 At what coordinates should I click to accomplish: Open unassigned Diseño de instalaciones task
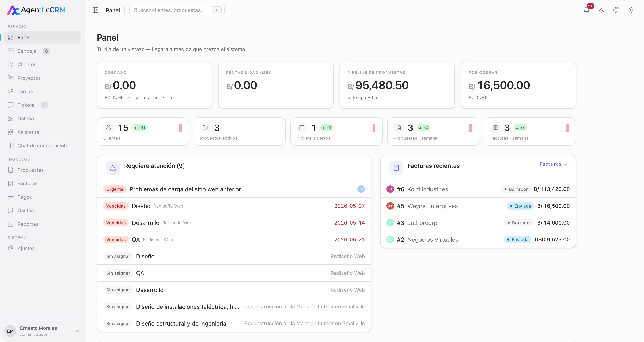coord(234,306)
